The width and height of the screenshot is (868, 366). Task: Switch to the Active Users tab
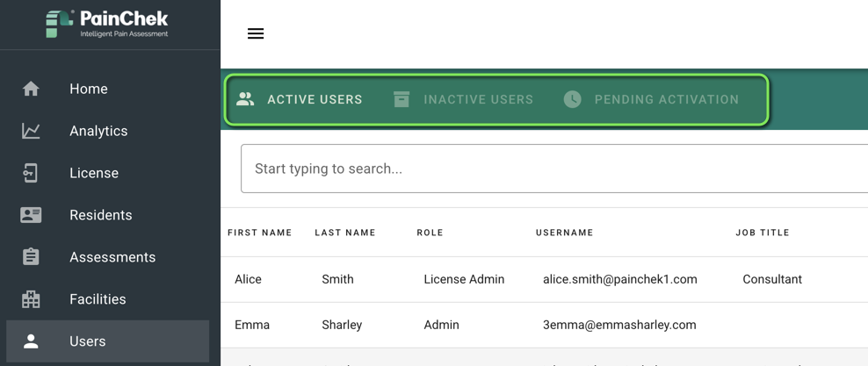pyautogui.click(x=299, y=99)
